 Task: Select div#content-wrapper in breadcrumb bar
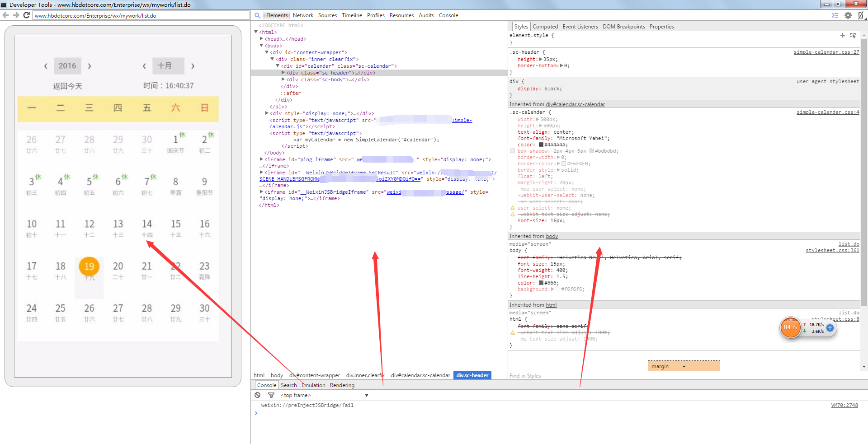click(x=315, y=375)
